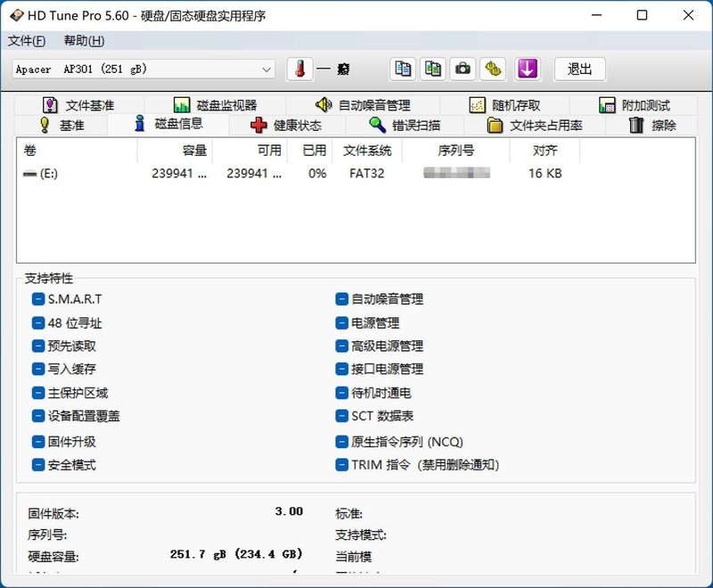
Task: Click the copy screenshot to clipboard icon
Action: coord(433,69)
